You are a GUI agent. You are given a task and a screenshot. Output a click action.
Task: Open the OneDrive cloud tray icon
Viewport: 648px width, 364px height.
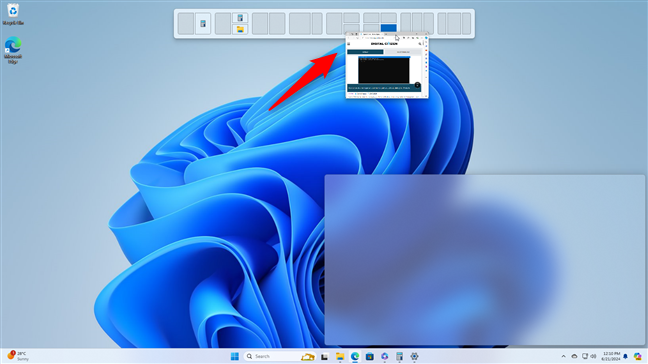click(574, 356)
